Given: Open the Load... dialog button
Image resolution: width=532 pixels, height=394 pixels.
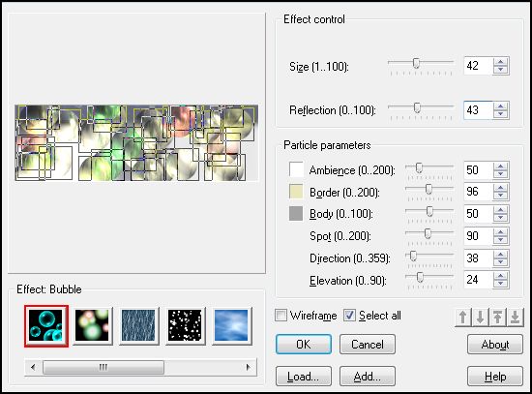Looking at the screenshot, I should [304, 377].
